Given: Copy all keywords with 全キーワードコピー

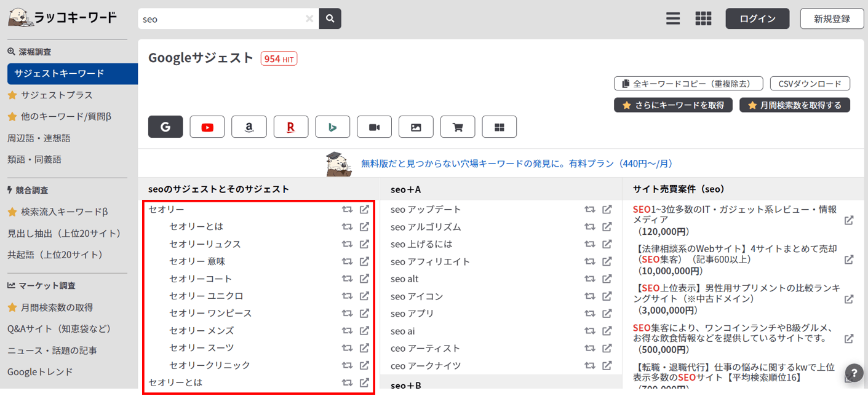Looking at the screenshot, I should click(x=688, y=84).
